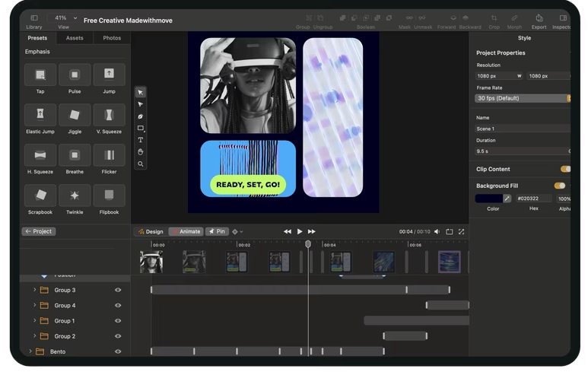The image size is (588, 372).
Task: Expand the Group 4 layer
Action: (34, 305)
